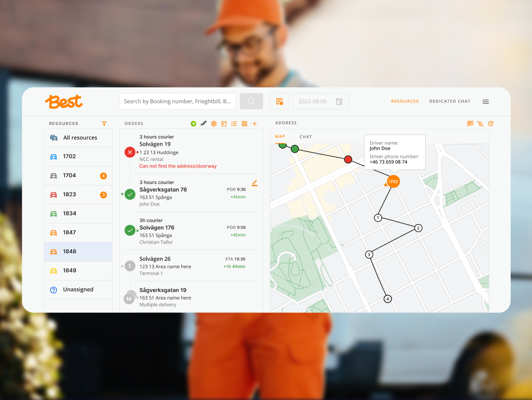The image size is (532, 400).
Task: Edit the Sågverksgatan 76 order pencil
Action: click(x=255, y=183)
